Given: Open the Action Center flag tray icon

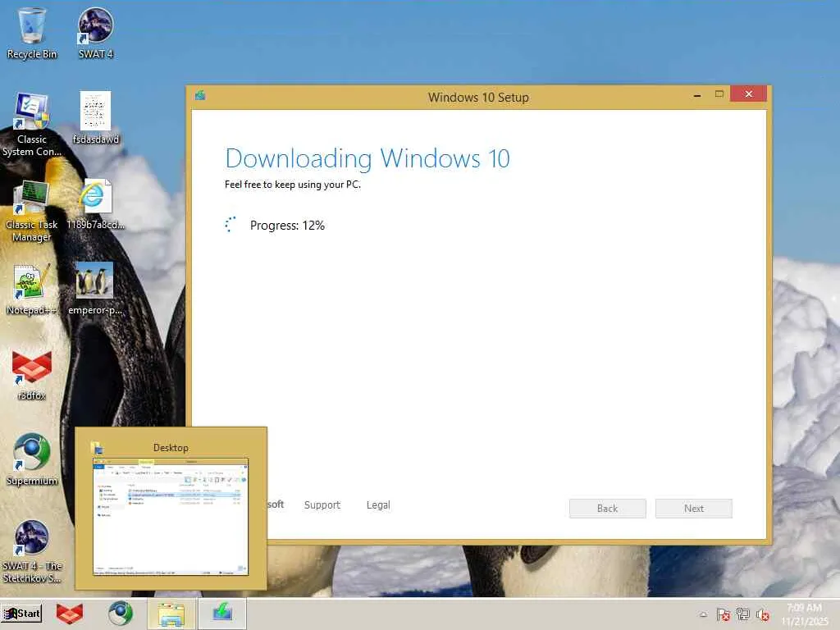Looking at the screenshot, I should point(723,614).
